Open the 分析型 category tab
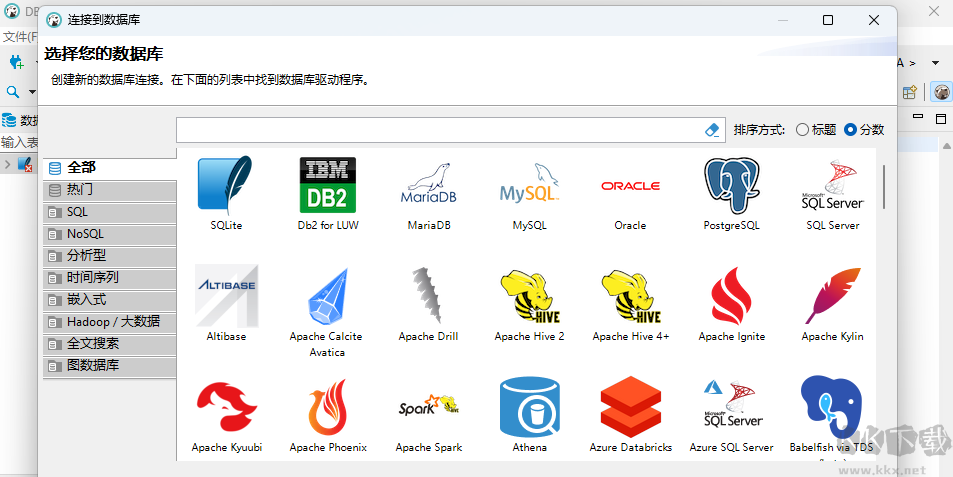 [x=110, y=256]
